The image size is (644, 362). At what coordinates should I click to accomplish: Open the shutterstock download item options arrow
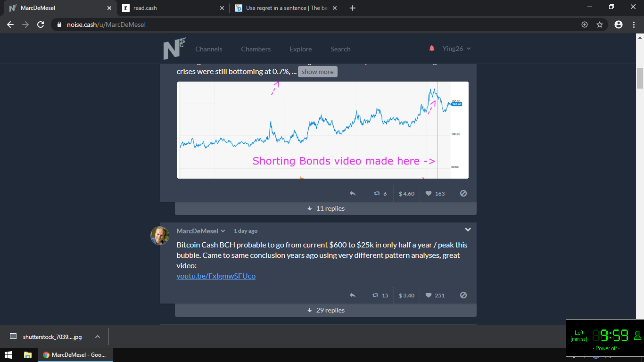98,337
